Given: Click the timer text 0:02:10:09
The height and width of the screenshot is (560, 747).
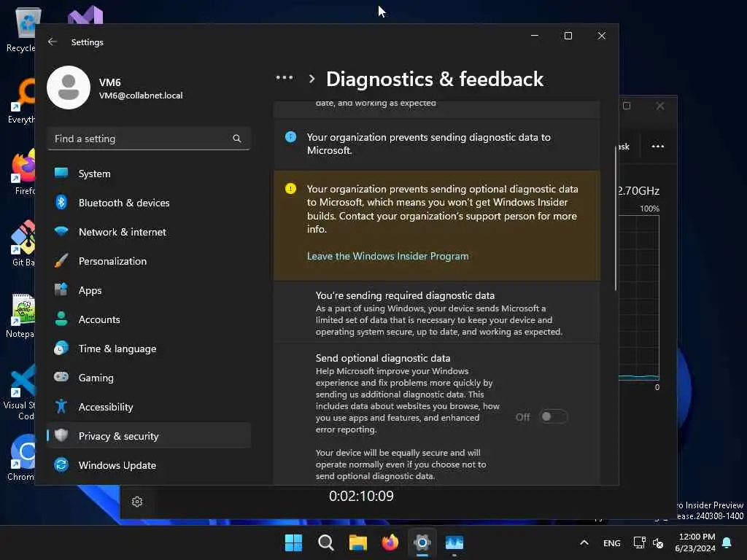Looking at the screenshot, I should click(x=361, y=496).
